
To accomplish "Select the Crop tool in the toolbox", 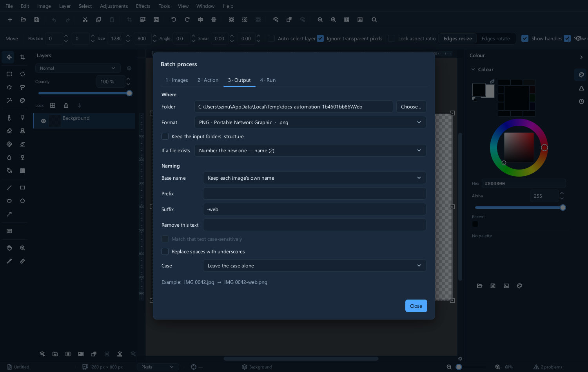I will [22, 57].
